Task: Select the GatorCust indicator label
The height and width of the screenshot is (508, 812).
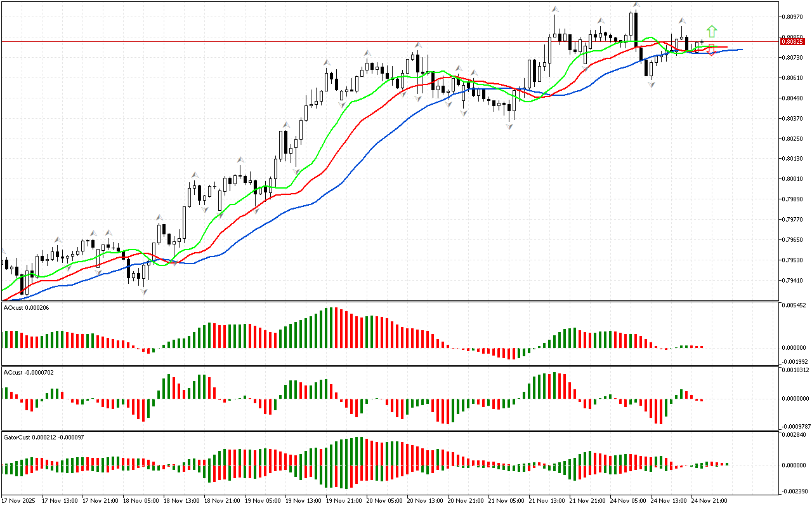Action: pos(44,437)
